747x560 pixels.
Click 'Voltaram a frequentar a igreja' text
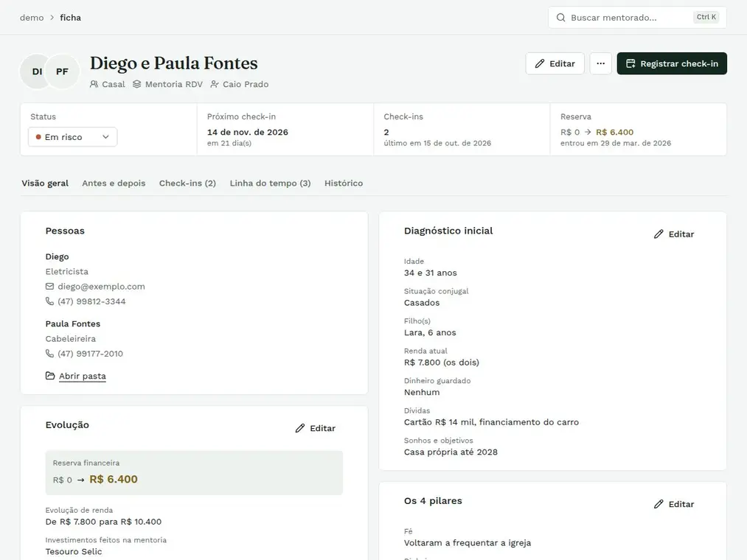pos(468,543)
